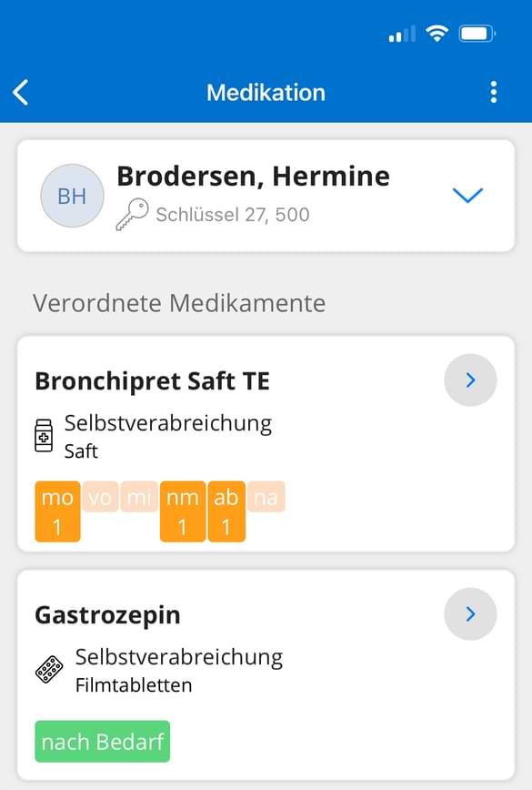Tap the 'na' evening dose field

[264, 497]
